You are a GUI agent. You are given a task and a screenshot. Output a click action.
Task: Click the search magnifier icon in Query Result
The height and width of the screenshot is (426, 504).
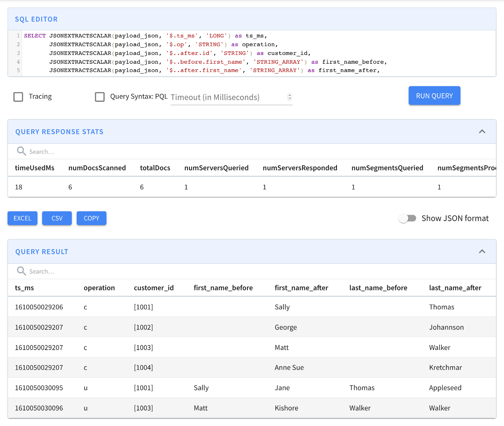pyautogui.click(x=21, y=271)
